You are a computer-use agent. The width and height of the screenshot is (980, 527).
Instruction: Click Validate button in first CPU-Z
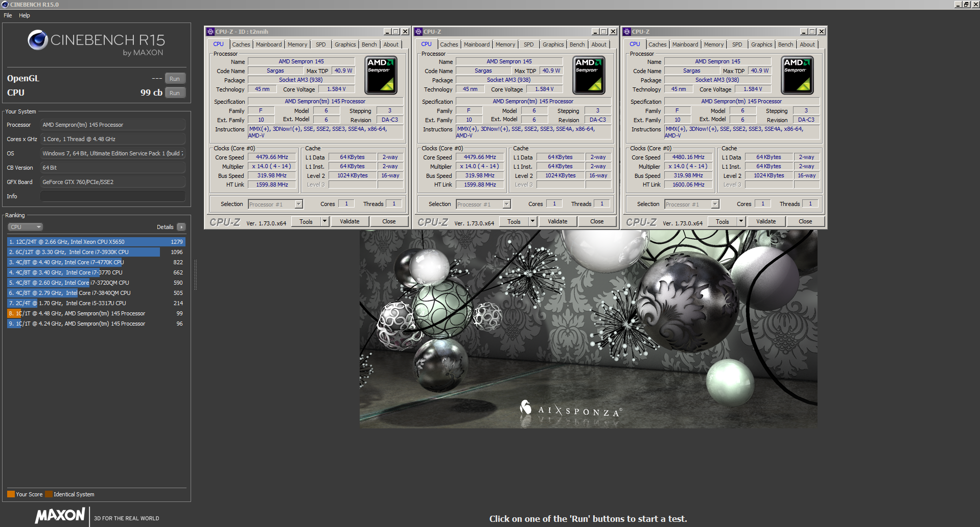point(350,221)
